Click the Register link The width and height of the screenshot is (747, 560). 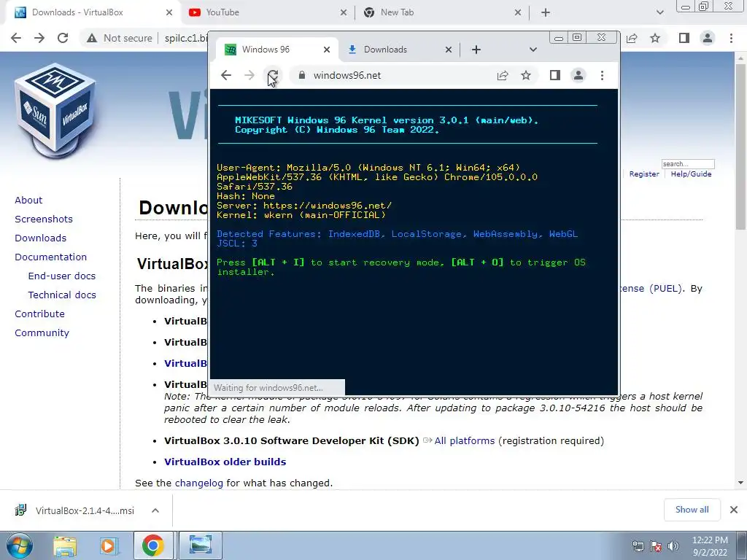644,174
